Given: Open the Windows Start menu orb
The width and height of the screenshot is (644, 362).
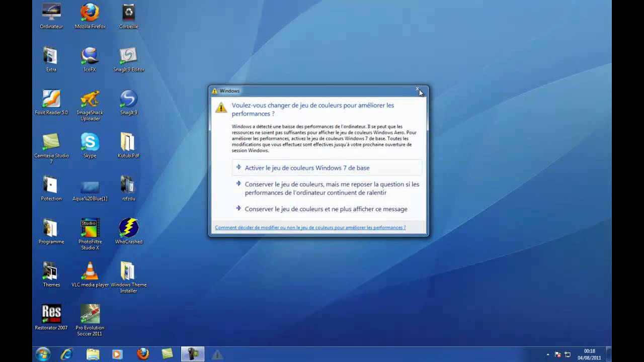Looking at the screenshot, I should [x=43, y=354].
